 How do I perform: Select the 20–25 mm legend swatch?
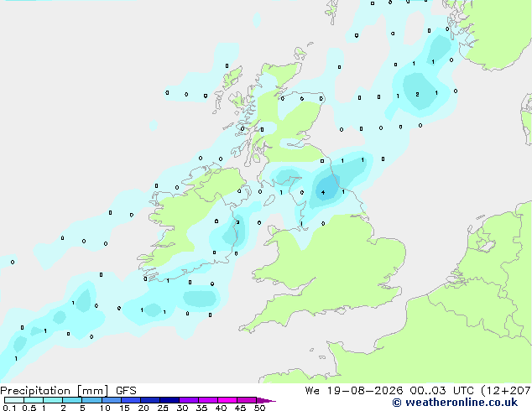(x=149, y=400)
